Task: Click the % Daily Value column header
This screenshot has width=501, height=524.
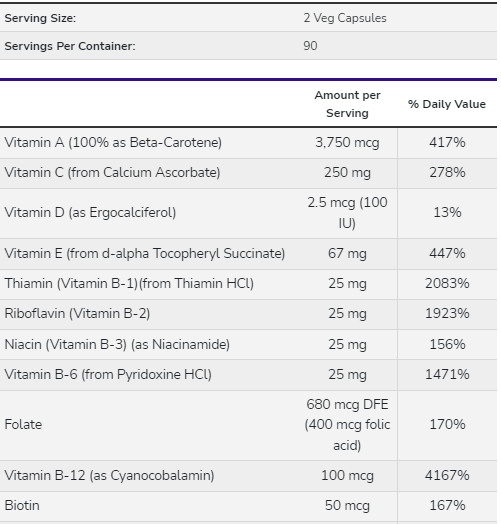Action: 447,104
